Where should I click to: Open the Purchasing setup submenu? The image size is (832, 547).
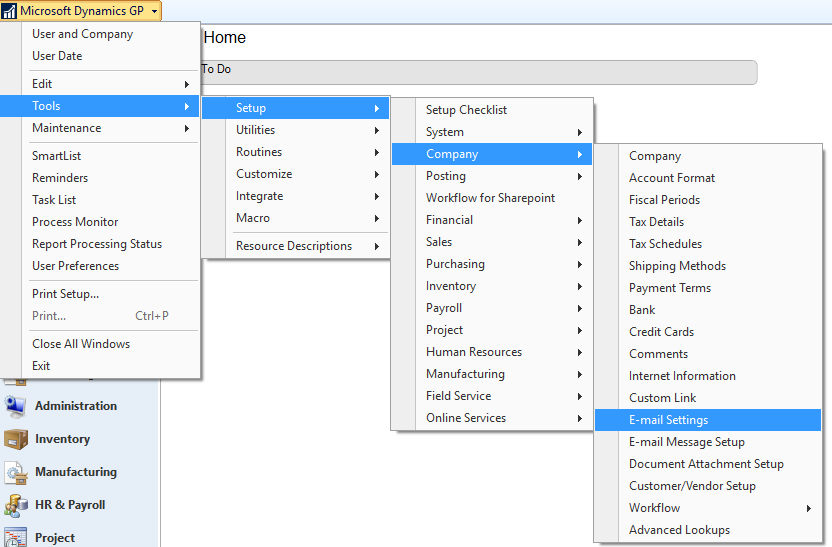(x=492, y=264)
